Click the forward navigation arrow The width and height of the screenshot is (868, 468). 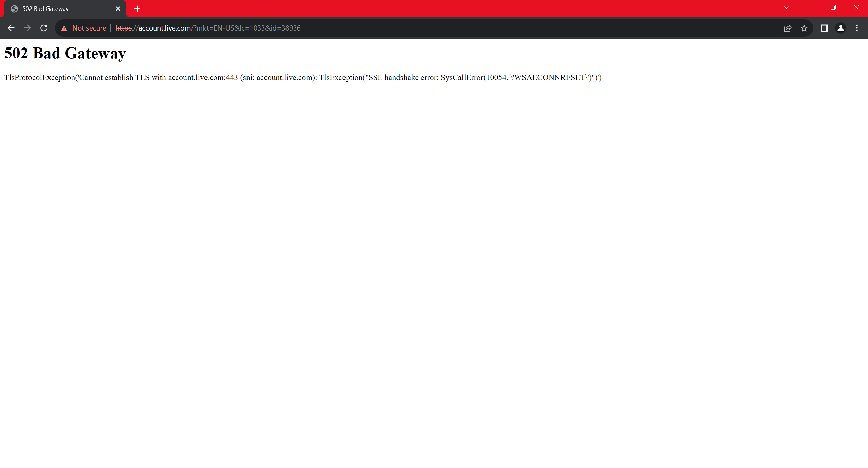(x=27, y=28)
